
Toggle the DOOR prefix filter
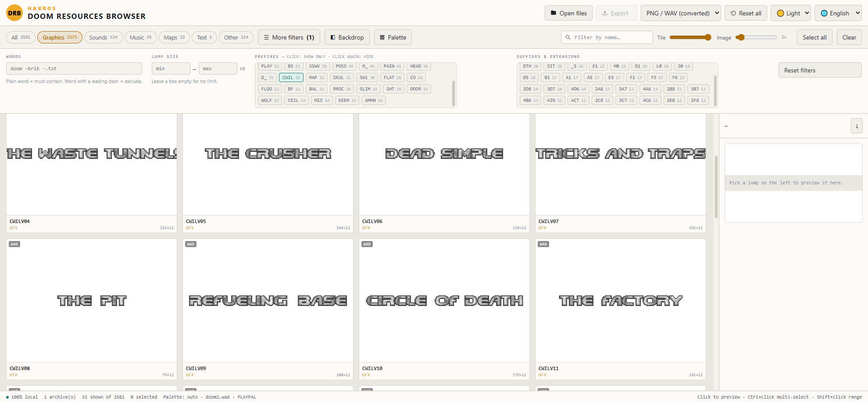coord(419,89)
